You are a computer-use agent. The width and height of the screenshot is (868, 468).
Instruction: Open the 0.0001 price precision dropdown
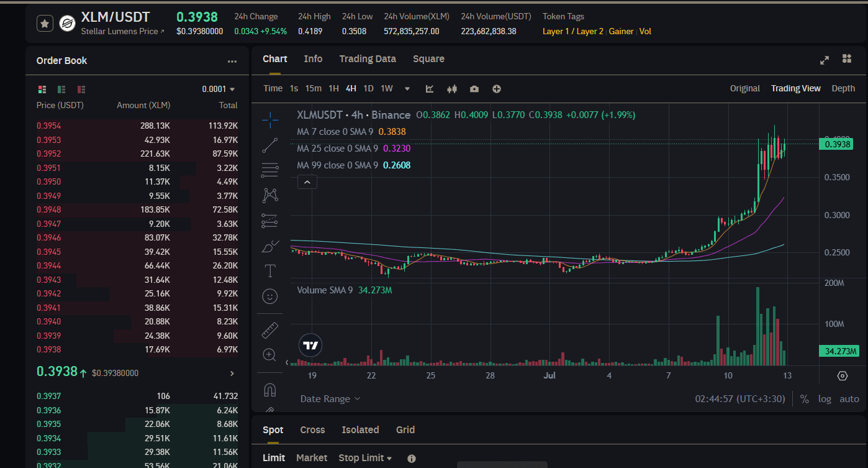tap(219, 89)
